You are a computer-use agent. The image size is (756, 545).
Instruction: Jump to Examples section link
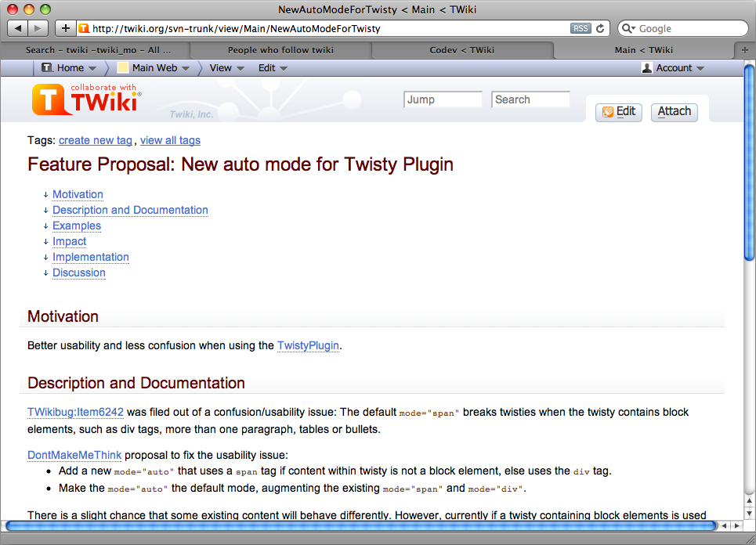coord(77,226)
